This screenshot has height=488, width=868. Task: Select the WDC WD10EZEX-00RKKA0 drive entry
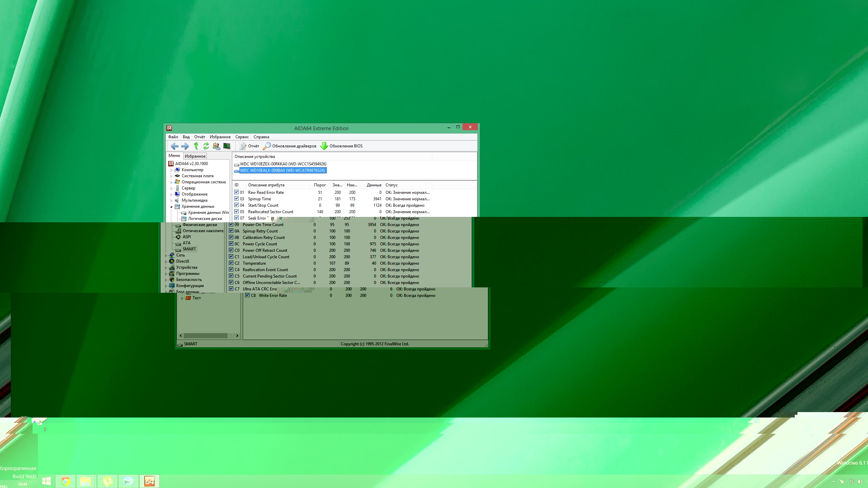point(283,164)
